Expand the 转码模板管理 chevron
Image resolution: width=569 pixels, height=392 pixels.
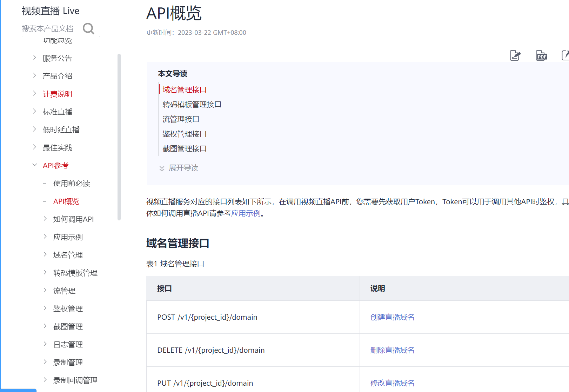(x=45, y=272)
